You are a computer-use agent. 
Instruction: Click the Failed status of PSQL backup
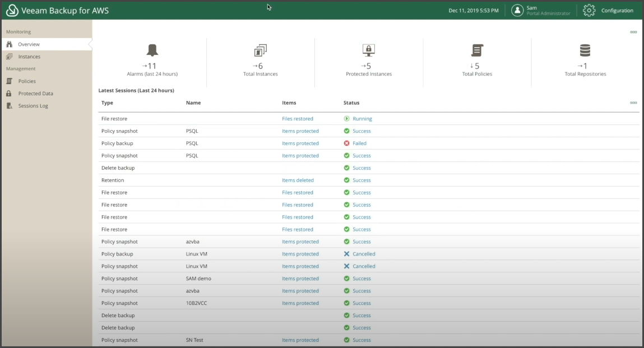pos(359,143)
